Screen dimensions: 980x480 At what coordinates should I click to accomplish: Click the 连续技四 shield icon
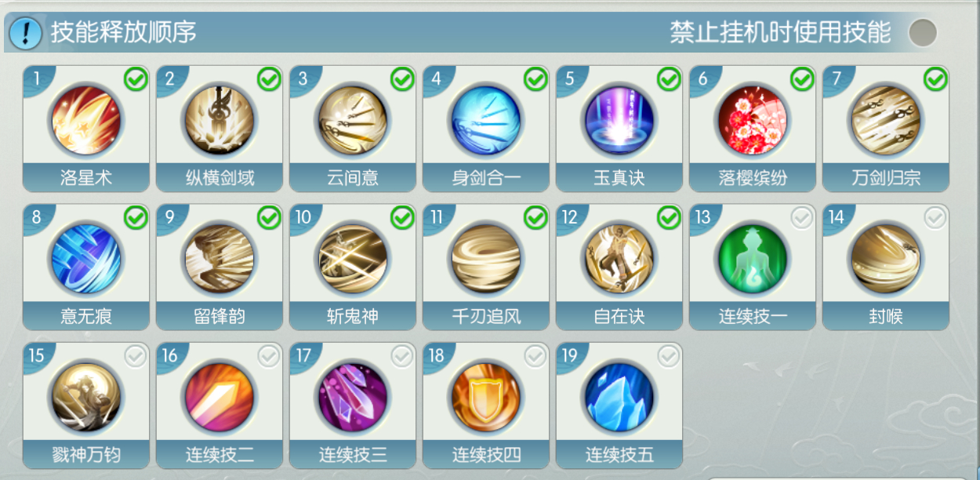(486, 397)
